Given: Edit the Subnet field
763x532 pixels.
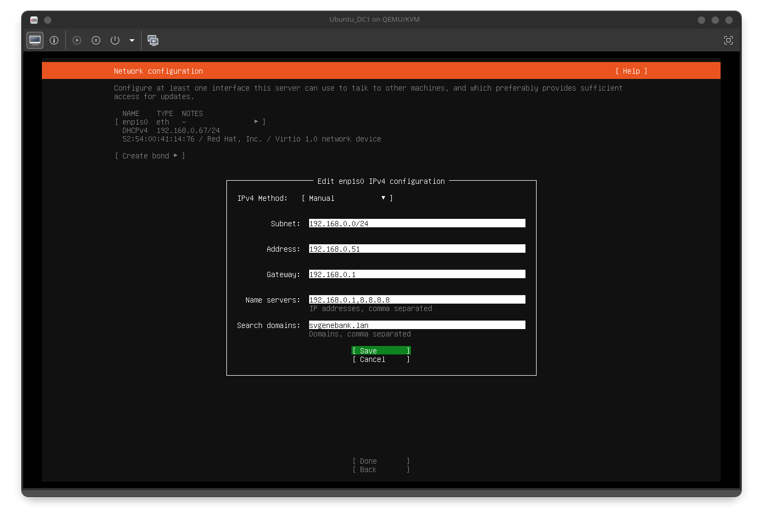Looking at the screenshot, I should click(x=417, y=224).
